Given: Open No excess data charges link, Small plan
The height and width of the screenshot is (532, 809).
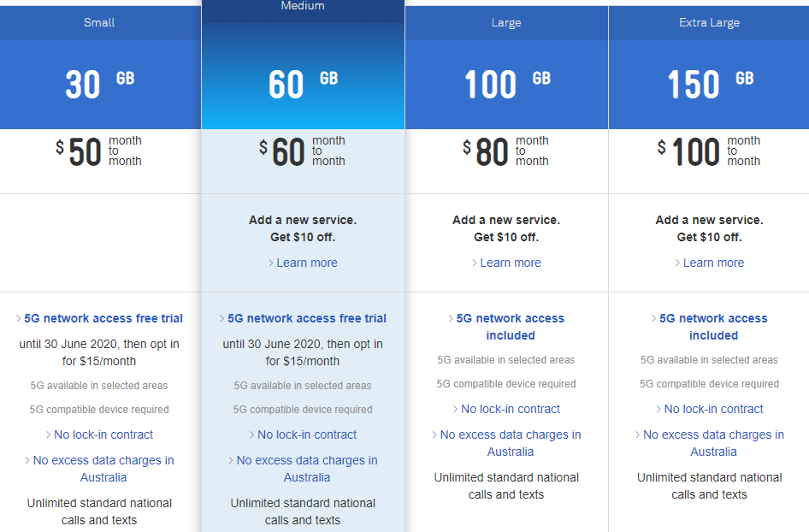Looking at the screenshot, I should pyautogui.click(x=103, y=469).
